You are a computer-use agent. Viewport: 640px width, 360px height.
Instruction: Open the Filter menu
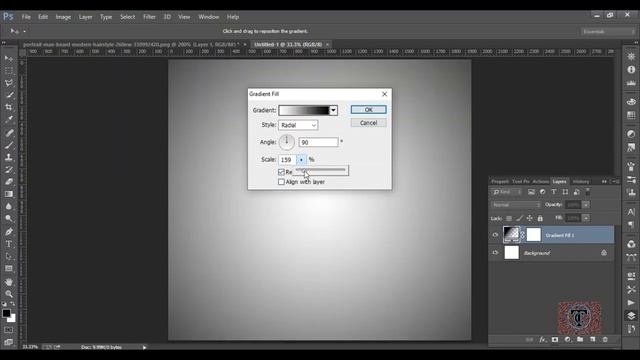point(149,17)
